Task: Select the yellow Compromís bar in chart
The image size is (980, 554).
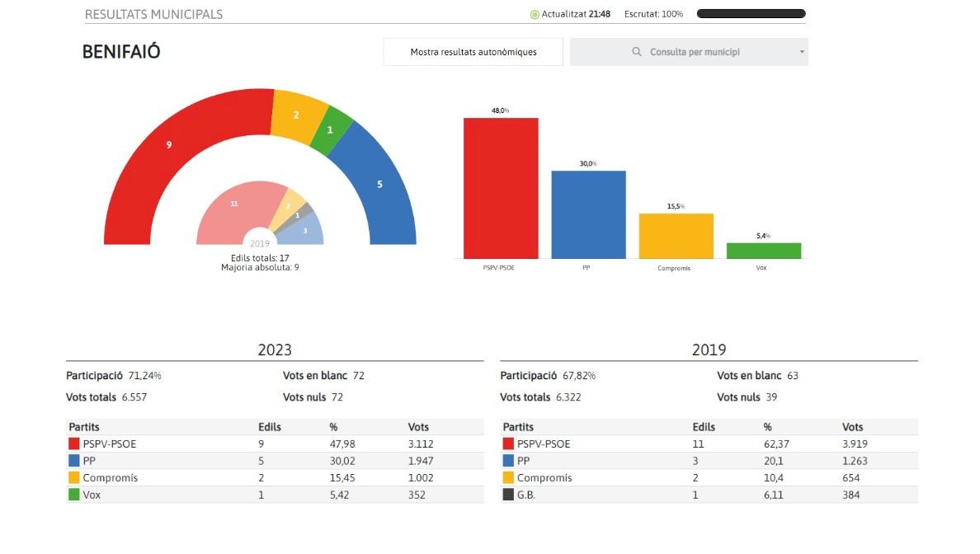Action: [676, 236]
